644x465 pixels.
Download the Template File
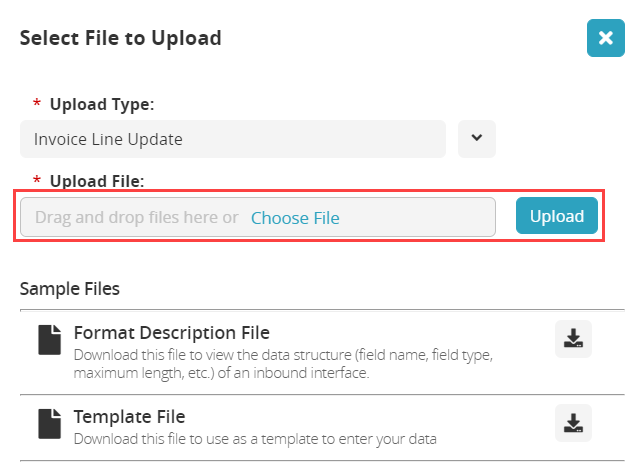tap(573, 423)
